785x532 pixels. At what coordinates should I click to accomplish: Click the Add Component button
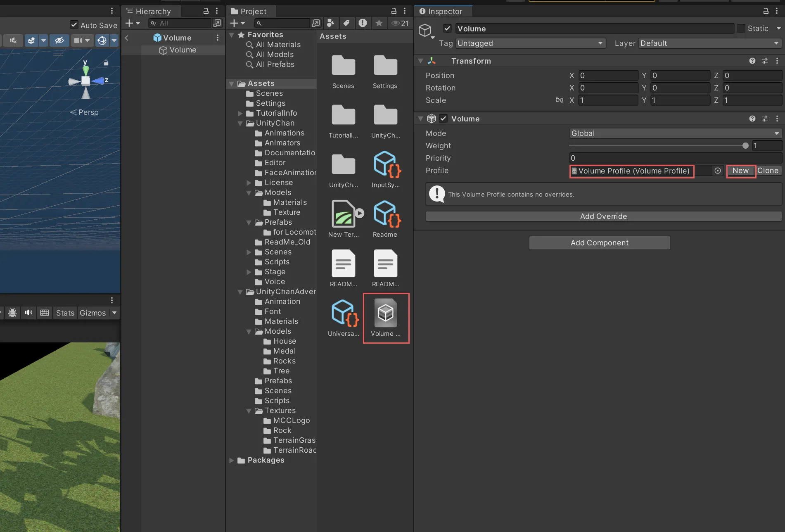(x=599, y=243)
